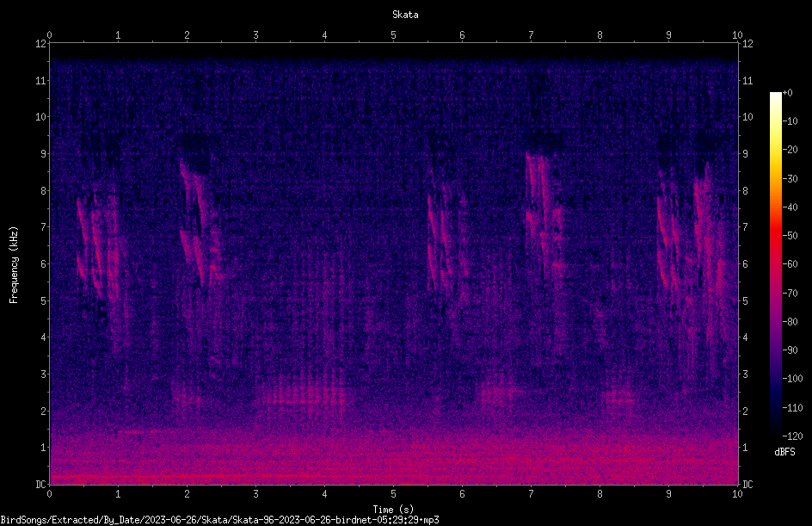The image size is (812, 526).
Task: Click the "4" tick on the right frequency axis
Action: tap(745, 337)
